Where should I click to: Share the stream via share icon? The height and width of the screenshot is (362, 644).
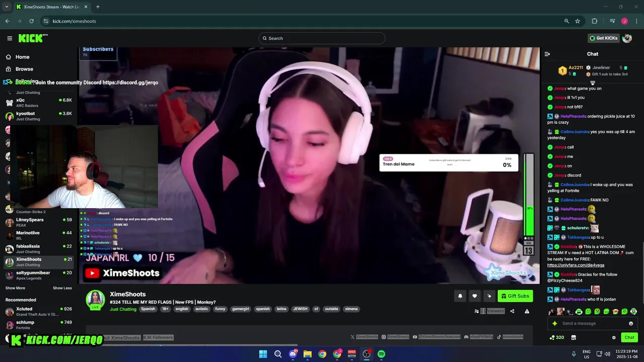(x=512, y=311)
